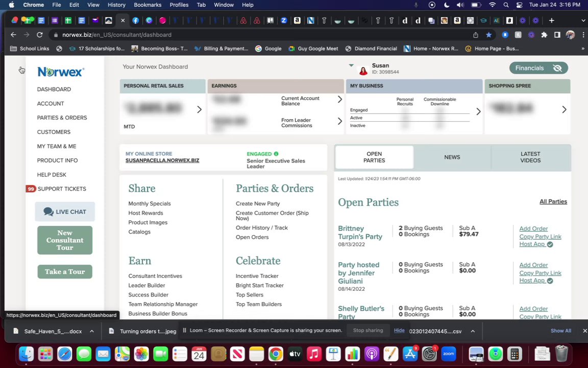Click browser back arrow
This screenshot has width=588, height=368.
13,35
